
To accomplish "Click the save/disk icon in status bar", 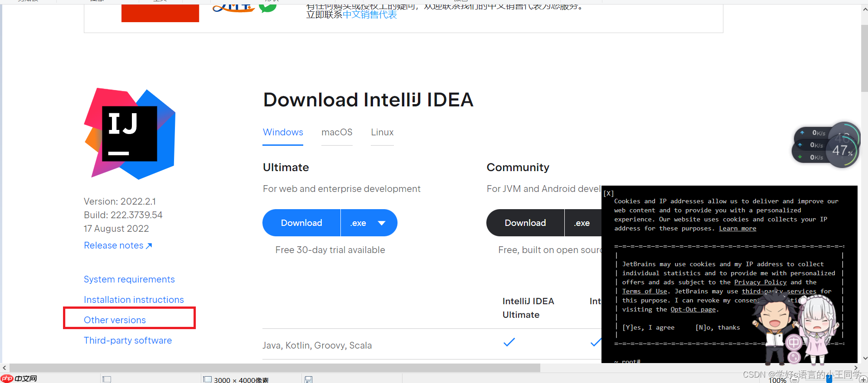I will click(308, 379).
